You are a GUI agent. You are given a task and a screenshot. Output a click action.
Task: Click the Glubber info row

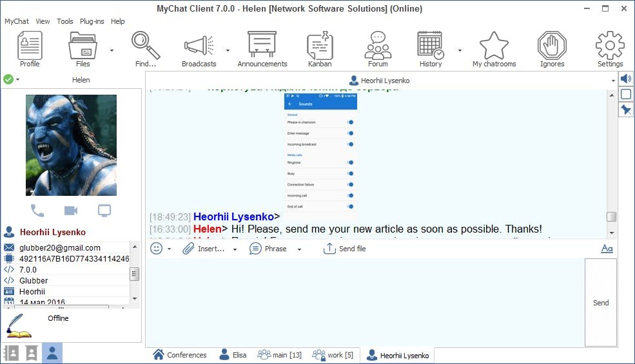pos(66,280)
